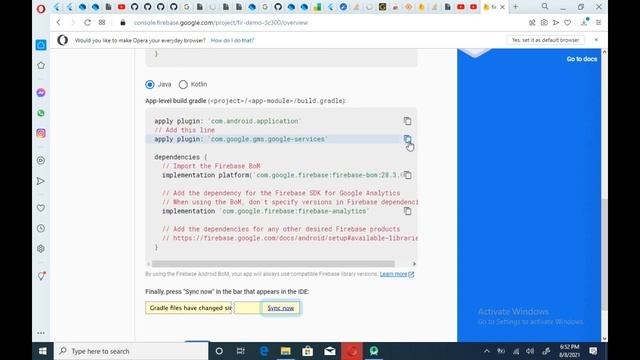This screenshot has width=640, height=360.
Task: Open a new tab with plus button
Action: 516,7
